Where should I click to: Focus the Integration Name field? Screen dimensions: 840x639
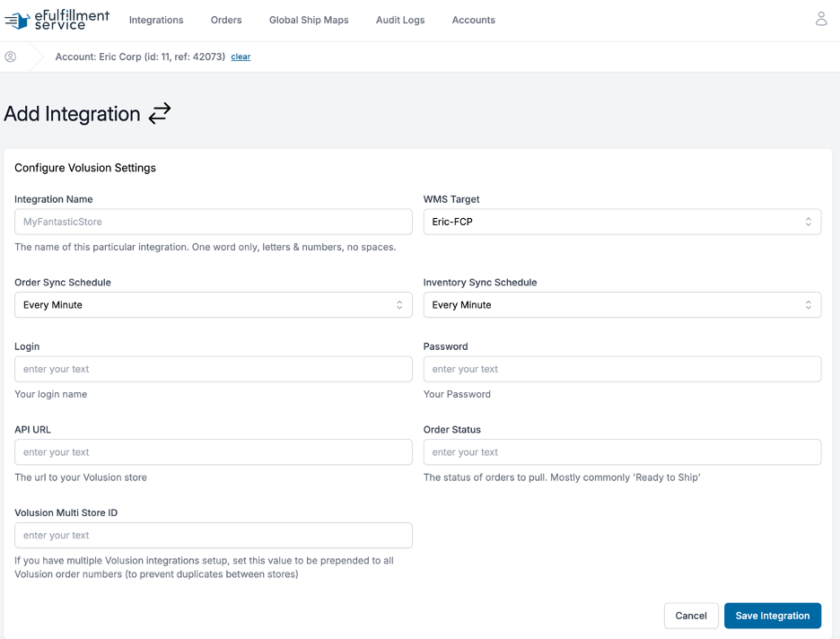(x=214, y=222)
